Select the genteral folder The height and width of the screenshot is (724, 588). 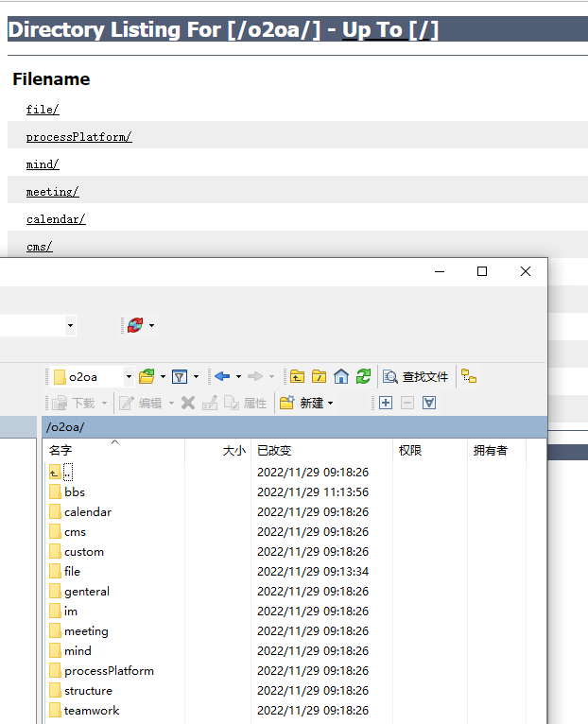[x=79, y=591]
